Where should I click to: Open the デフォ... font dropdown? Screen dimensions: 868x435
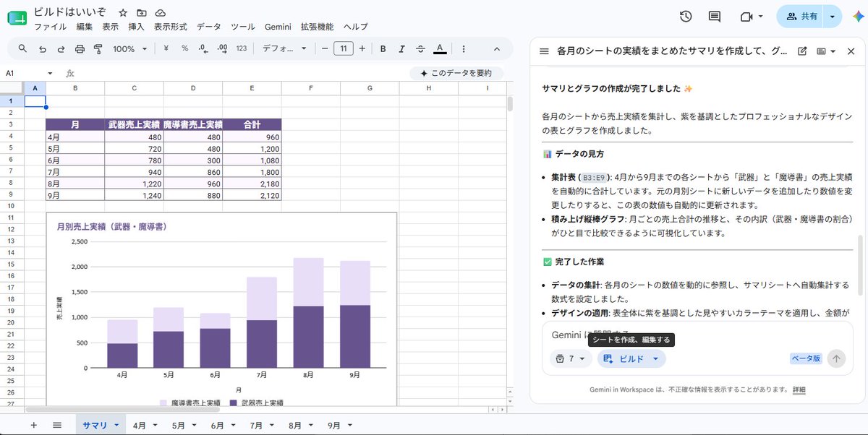pos(284,48)
